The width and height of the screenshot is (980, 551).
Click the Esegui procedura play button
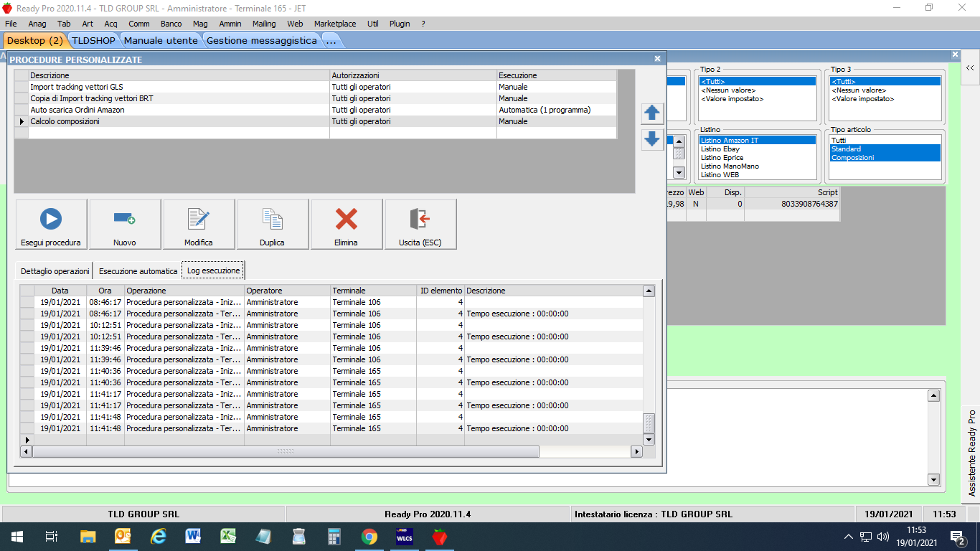[x=51, y=225]
